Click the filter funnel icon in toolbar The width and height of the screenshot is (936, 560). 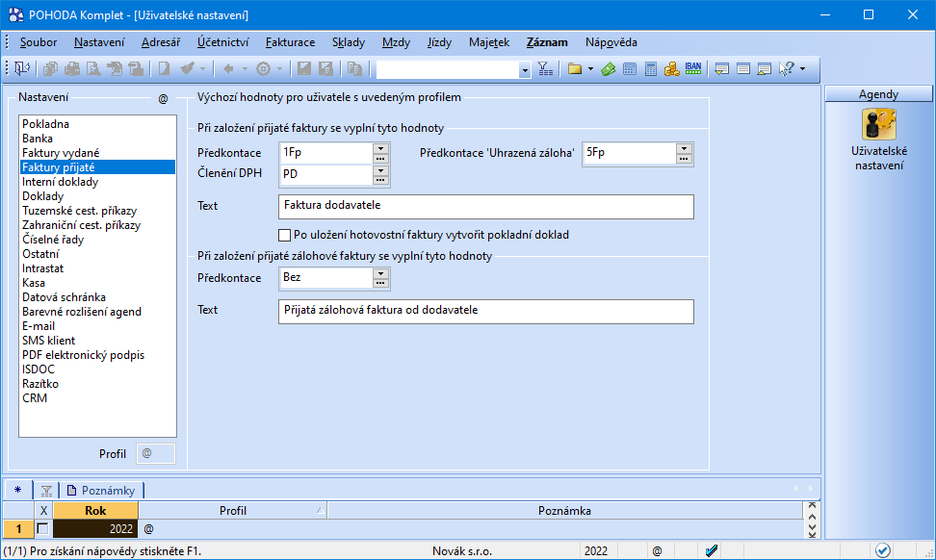545,68
